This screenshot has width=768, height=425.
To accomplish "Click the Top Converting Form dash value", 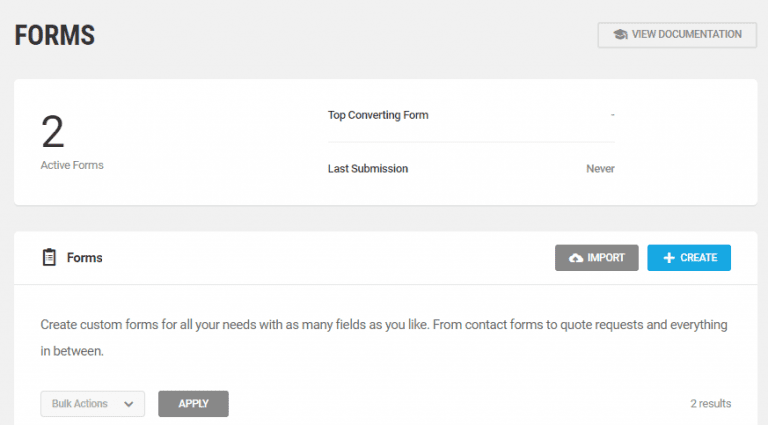I will pos(612,115).
